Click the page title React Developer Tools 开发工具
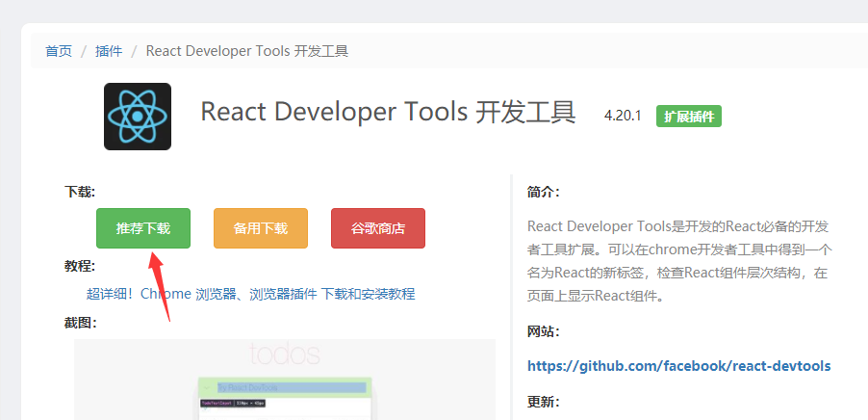 pyautogui.click(x=388, y=112)
